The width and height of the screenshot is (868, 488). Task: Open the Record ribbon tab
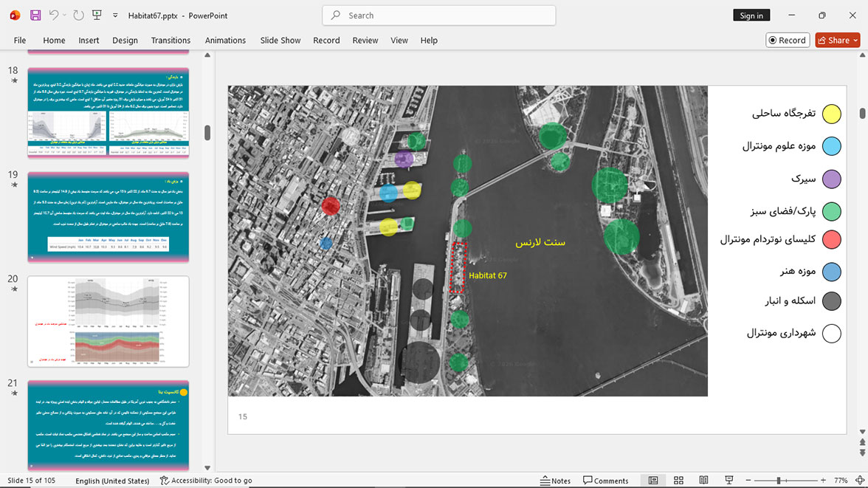coord(326,41)
